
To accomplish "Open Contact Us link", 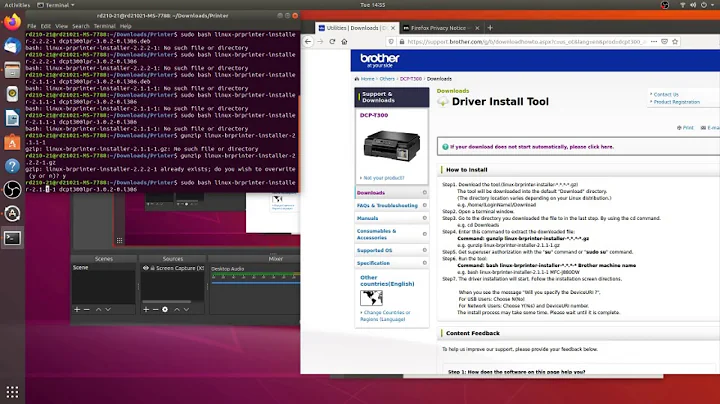I will (666, 94).
